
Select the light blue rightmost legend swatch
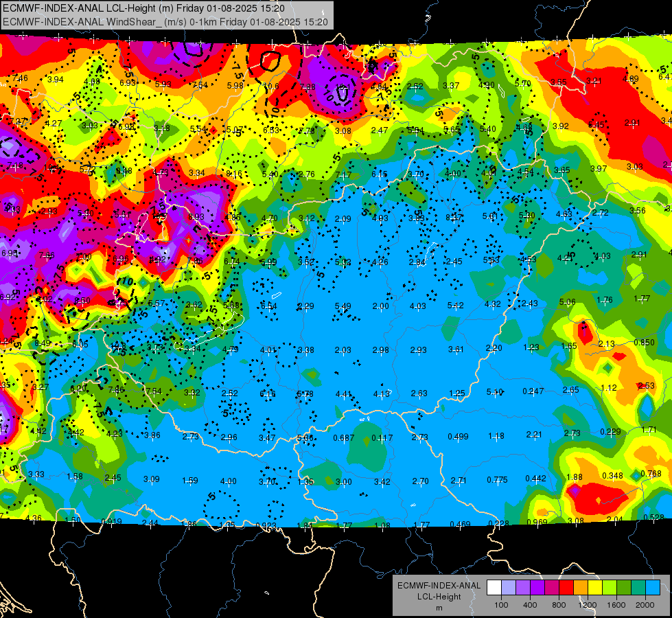coord(653,588)
